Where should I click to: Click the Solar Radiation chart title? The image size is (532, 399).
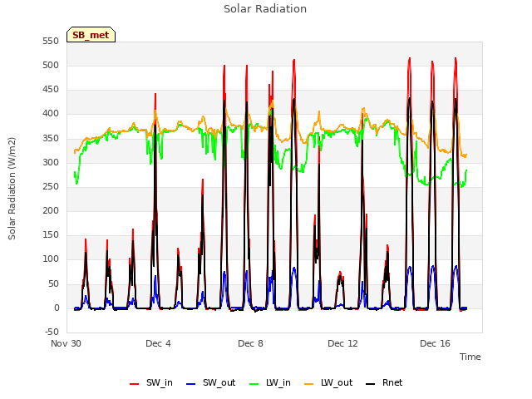click(x=265, y=9)
